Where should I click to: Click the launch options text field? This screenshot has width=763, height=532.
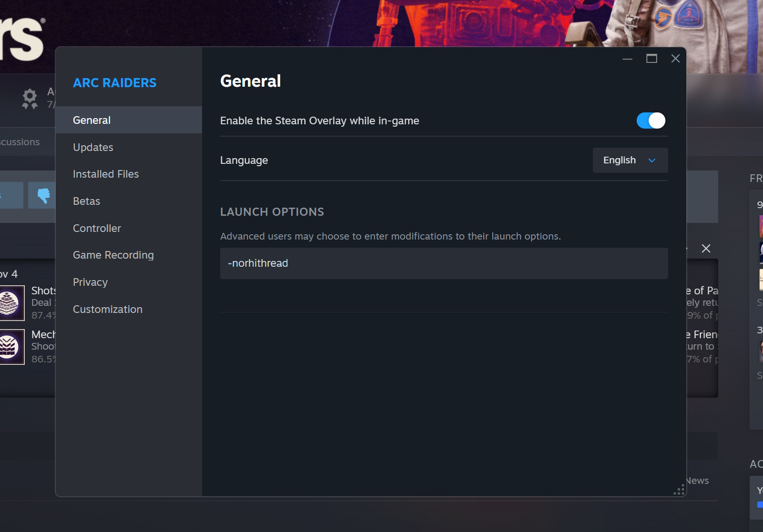click(443, 263)
